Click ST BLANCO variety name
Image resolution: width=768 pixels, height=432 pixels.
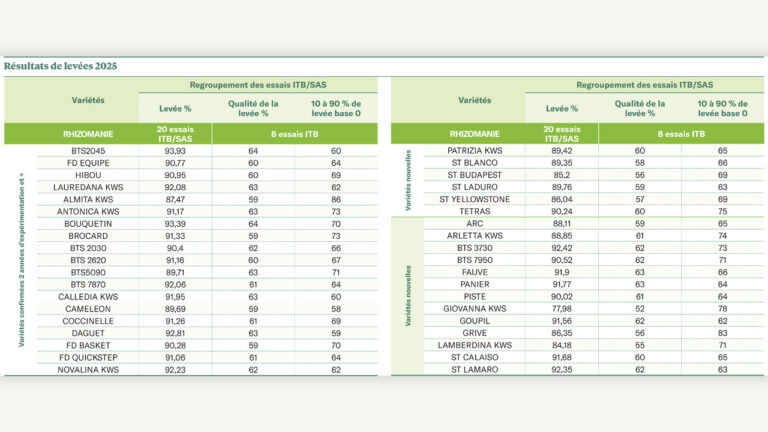tap(475, 163)
